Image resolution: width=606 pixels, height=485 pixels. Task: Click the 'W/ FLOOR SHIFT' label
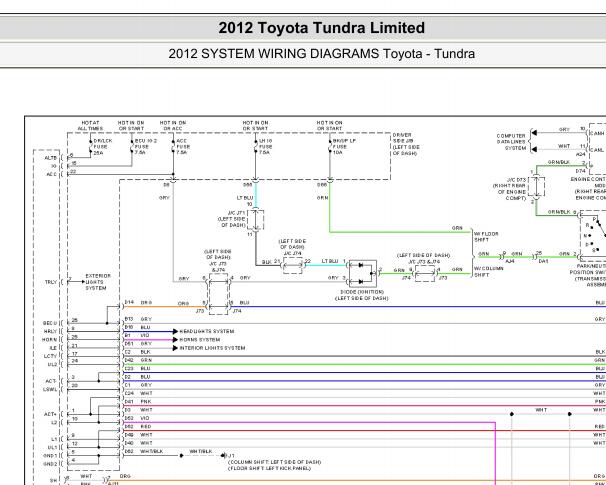tap(486, 237)
